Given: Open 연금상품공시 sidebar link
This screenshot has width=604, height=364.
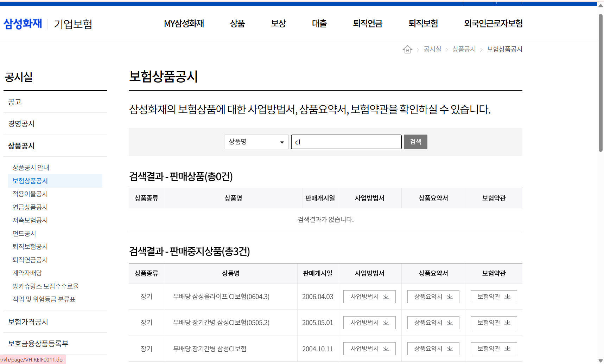Looking at the screenshot, I should click(30, 207).
